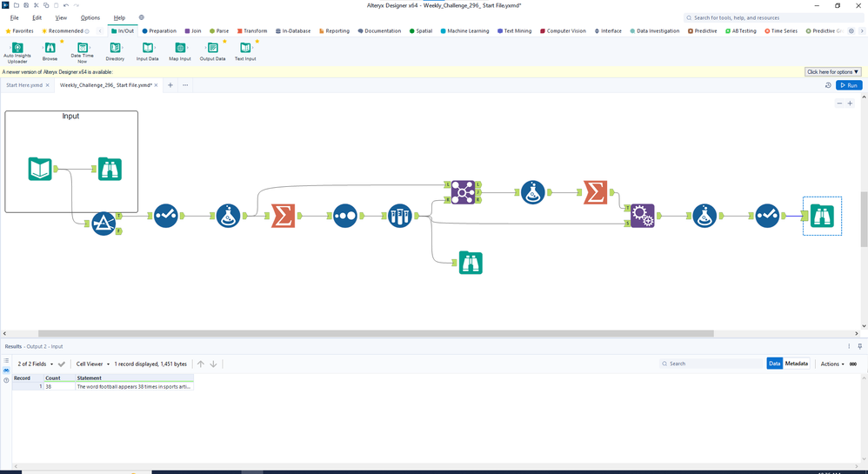Click the palette settings gear icon
The height and width of the screenshot is (474, 868).
[x=851, y=31]
